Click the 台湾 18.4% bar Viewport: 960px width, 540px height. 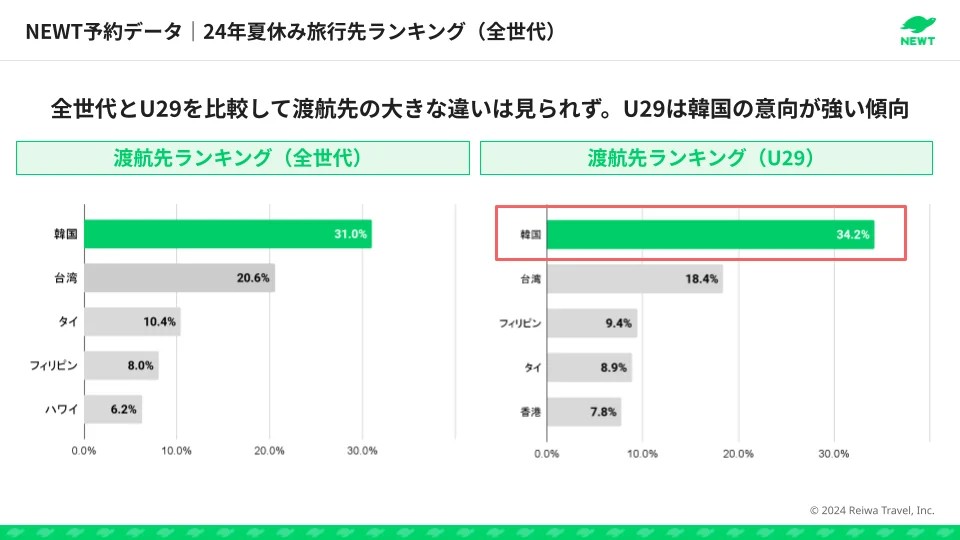click(x=634, y=279)
